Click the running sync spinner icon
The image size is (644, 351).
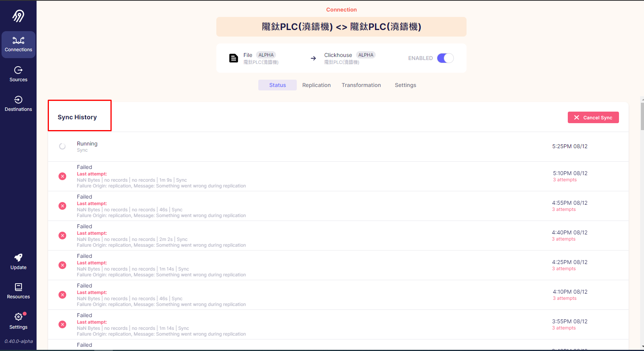pyautogui.click(x=62, y=146)
